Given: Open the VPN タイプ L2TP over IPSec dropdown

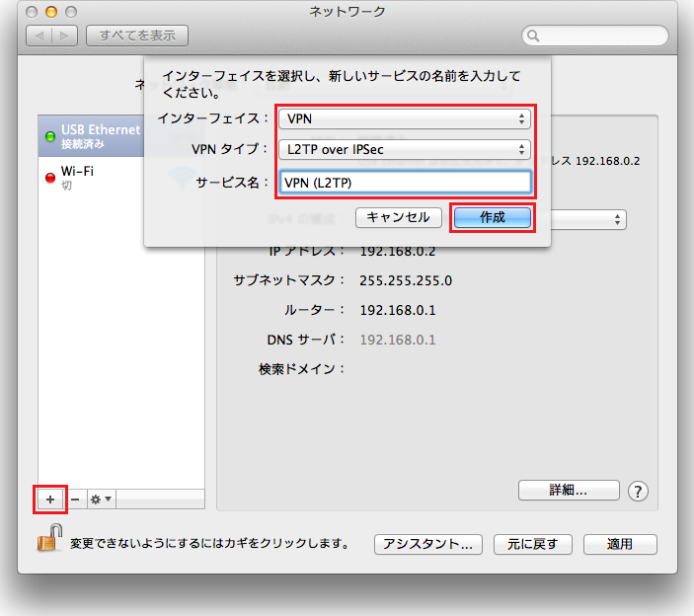Looking at the screenshot, I should [405, 150].
